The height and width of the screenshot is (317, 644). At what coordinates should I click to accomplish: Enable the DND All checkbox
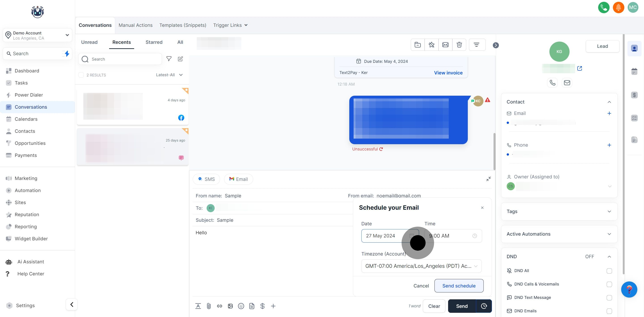pos(609,271)
